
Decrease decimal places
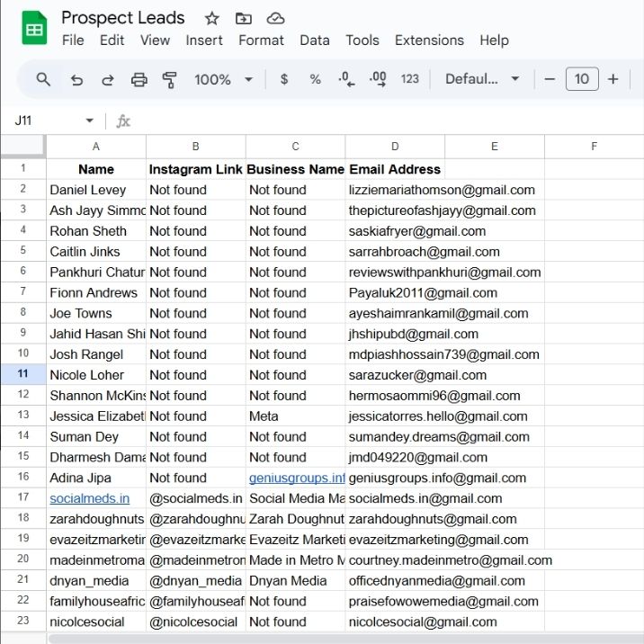coord(345,79)
